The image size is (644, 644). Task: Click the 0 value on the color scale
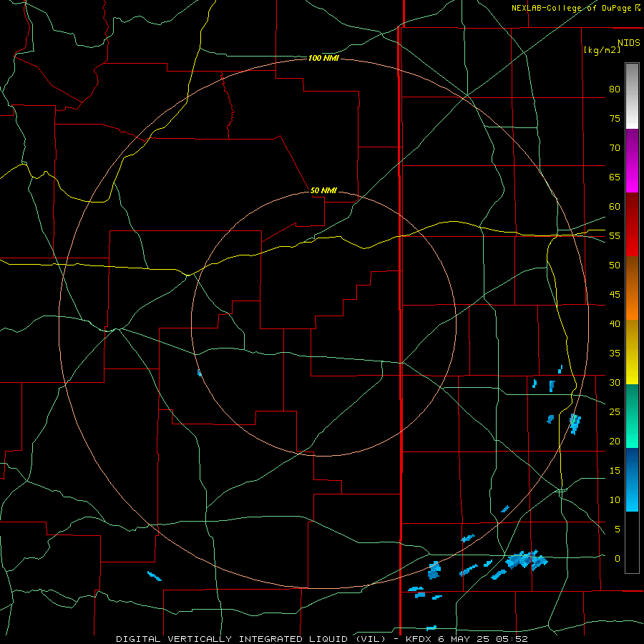(x=618, y=559)
